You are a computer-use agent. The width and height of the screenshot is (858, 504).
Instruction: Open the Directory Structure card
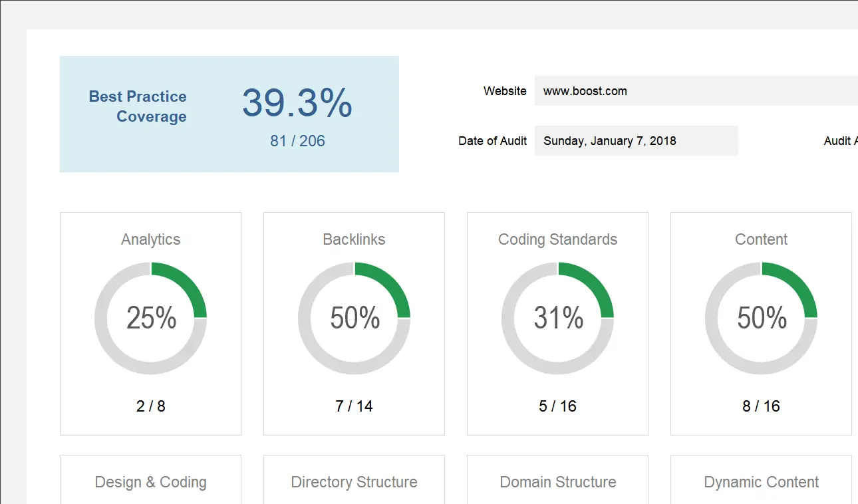point(354,482)
